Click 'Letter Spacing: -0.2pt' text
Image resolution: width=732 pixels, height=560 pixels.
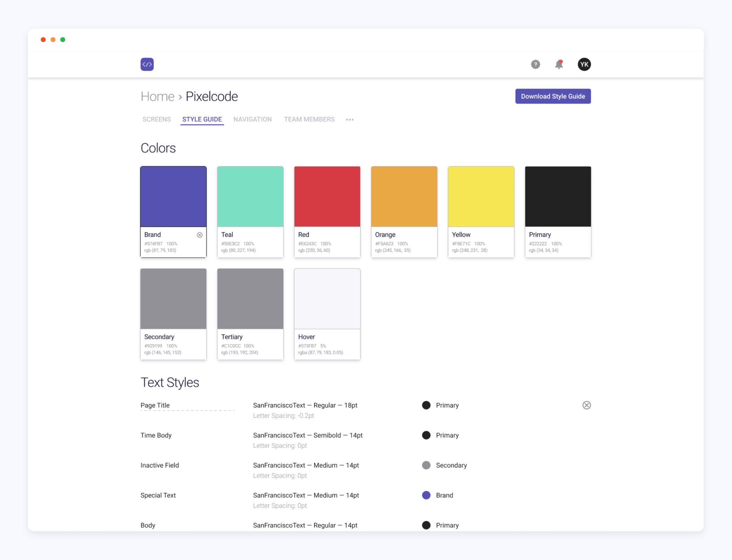[x=283, y=416]
